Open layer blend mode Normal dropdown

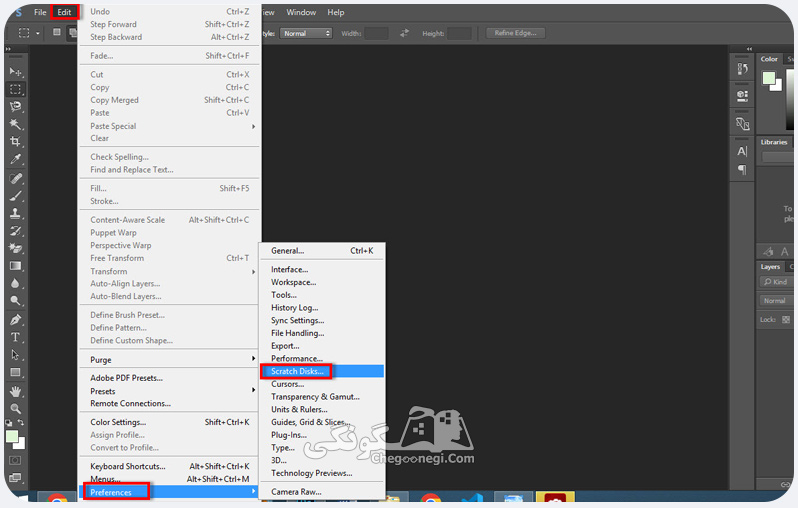pos(775,301)
